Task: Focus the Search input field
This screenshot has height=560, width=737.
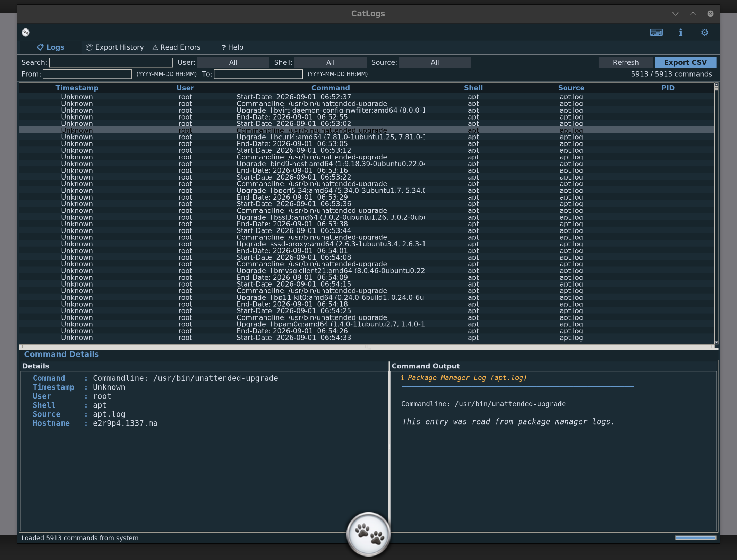Action: pos(111,62)
